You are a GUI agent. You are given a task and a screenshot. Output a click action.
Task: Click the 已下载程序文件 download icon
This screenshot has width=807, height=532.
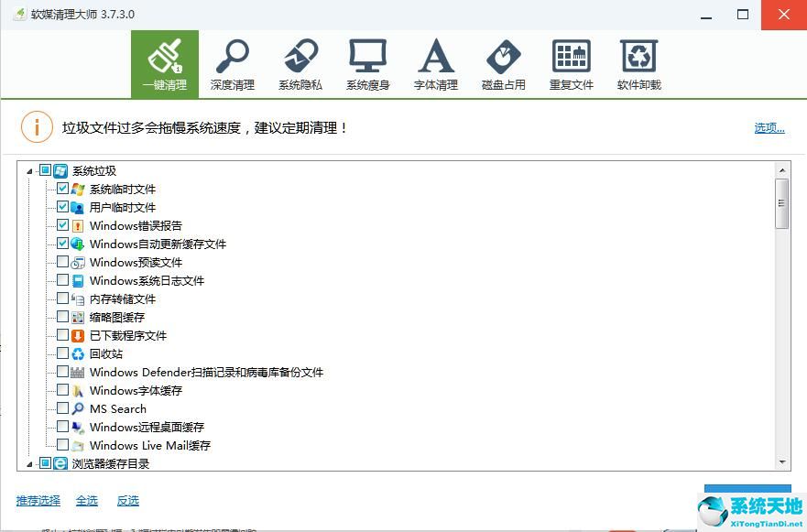(x=78, y=335)
